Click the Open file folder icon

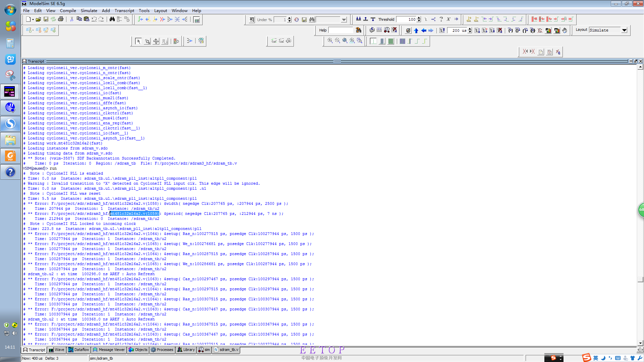tap(39, 19)
